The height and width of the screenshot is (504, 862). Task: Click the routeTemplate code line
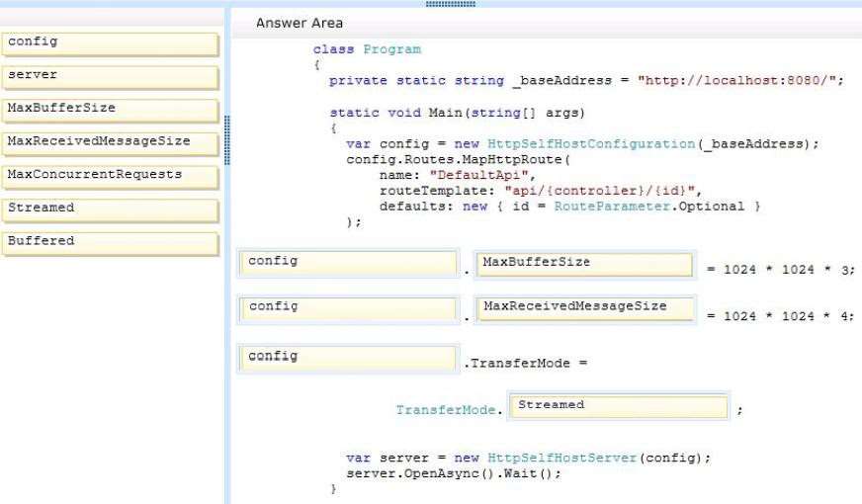541,191
